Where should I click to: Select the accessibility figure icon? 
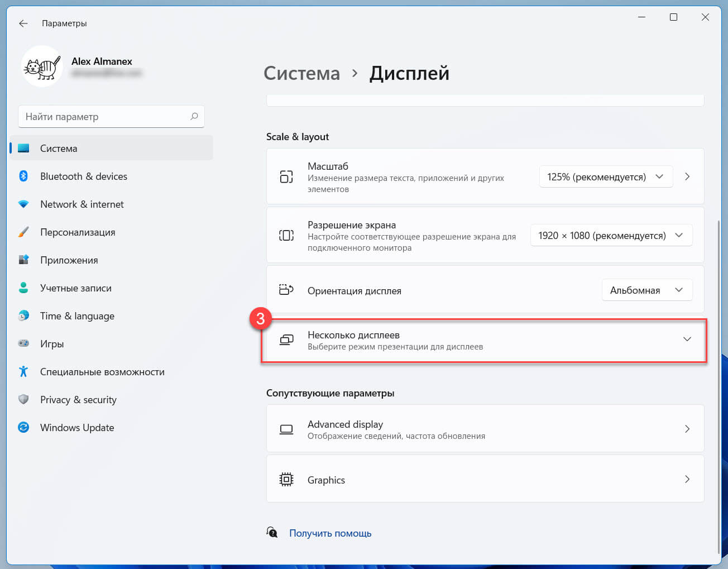coord(23,372)
